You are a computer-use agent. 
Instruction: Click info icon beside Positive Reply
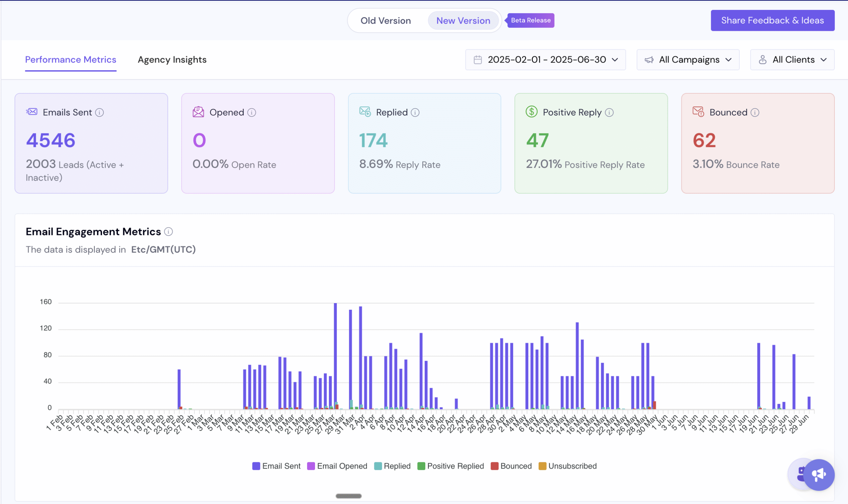tap(609, 113)
